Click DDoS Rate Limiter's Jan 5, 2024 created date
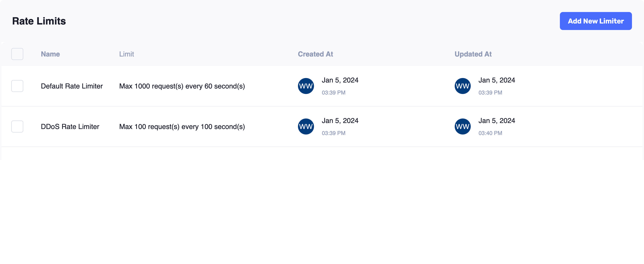 (x=340, y=120)
